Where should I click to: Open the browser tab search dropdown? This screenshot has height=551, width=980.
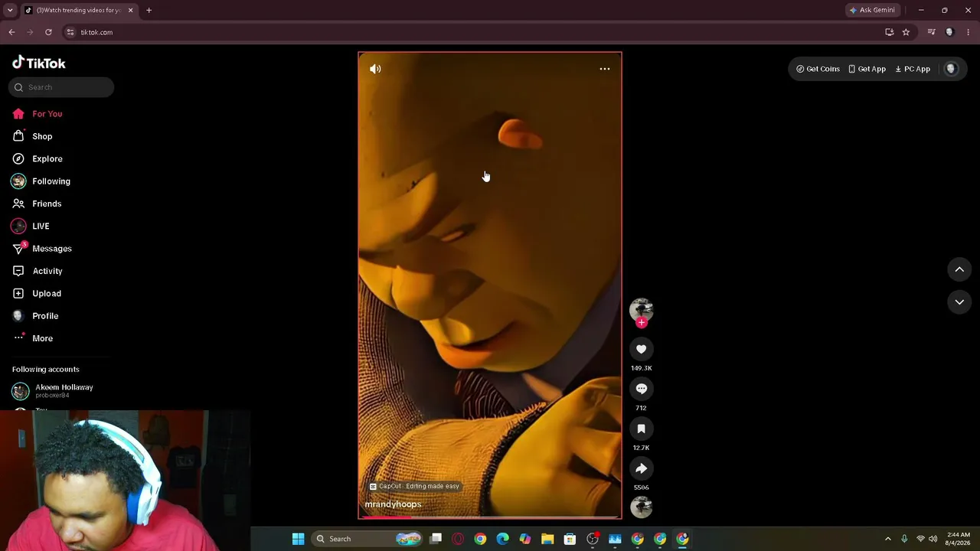coord(10,10)
